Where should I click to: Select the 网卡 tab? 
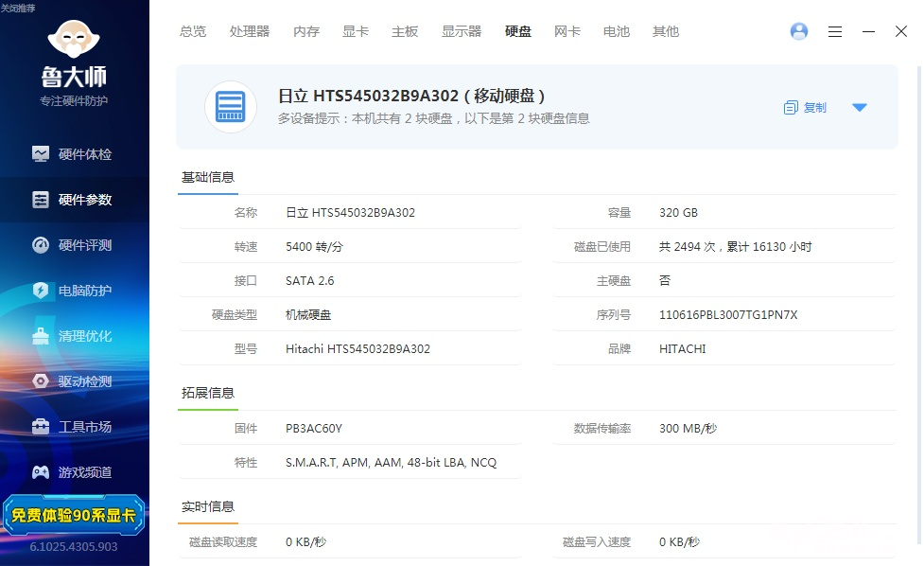(x=567, y=31)
